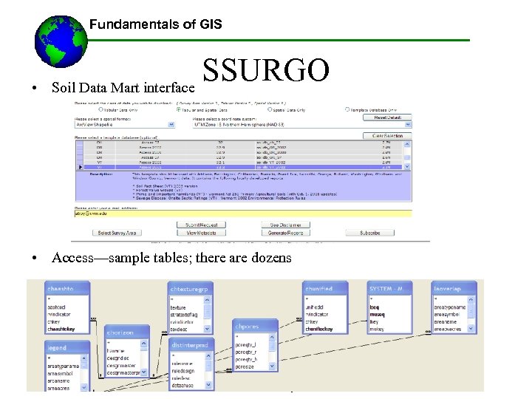Click the See Disclaimer button
This screenshot has width=532, height=399.
[286, 225]
